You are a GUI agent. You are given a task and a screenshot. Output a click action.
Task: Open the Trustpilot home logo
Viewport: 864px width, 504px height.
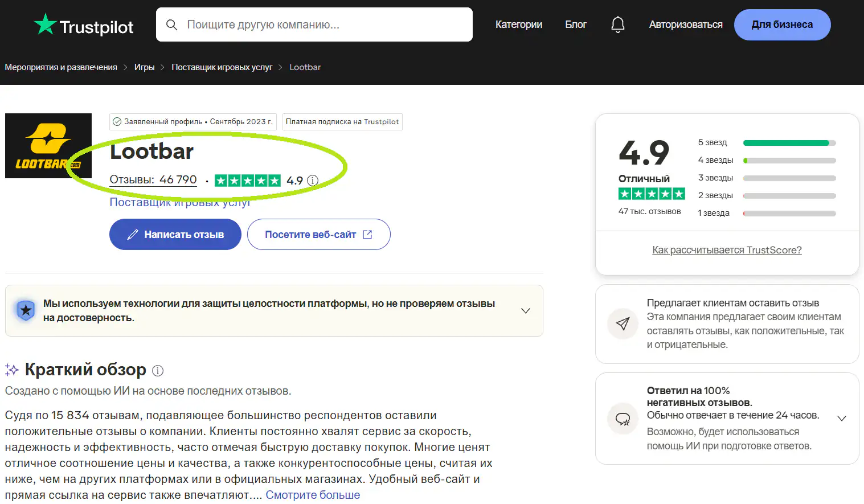coord(84,25)
